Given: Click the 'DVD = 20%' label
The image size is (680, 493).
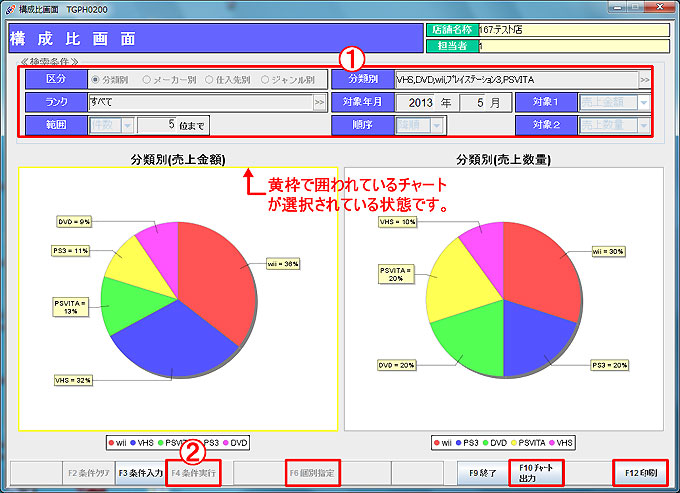Looking at the screenshot, I should (396, 366).
